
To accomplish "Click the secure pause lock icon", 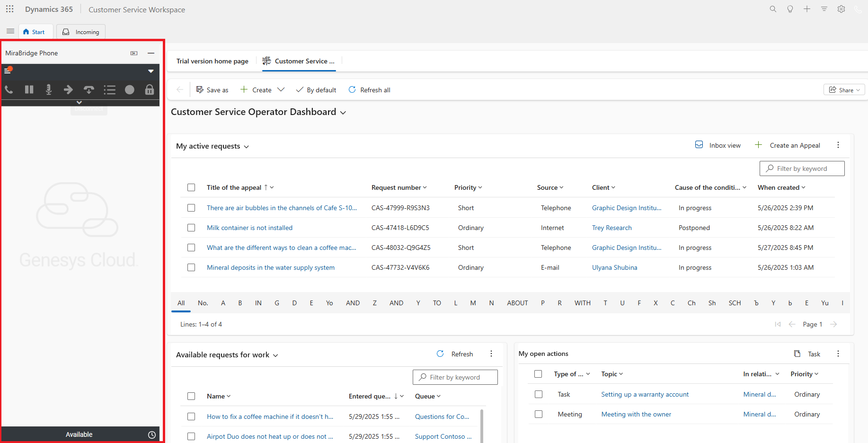I will [150, 89].
